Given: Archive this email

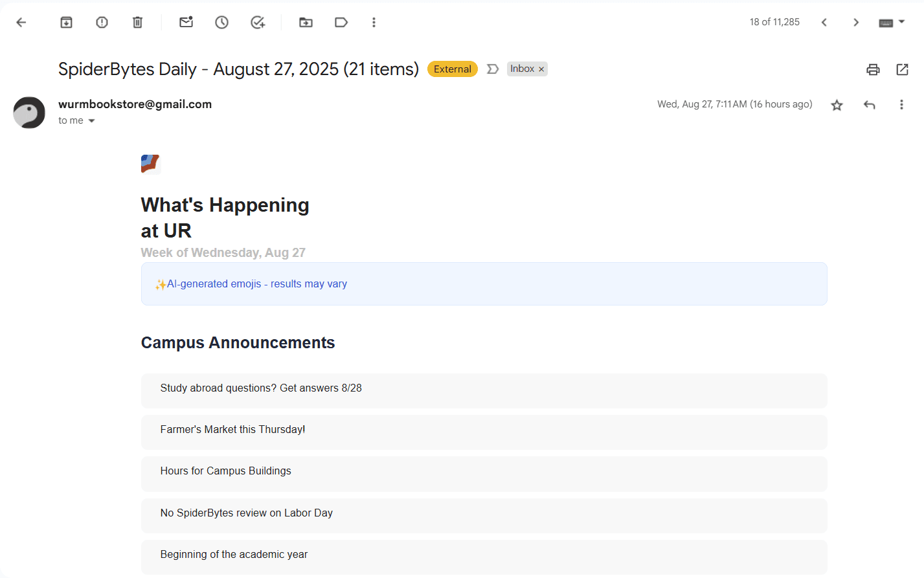Looking at the screenshot, I should pos(66,23).
